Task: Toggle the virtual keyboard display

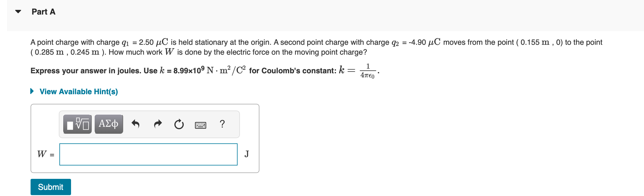Action: click(201, 125)
